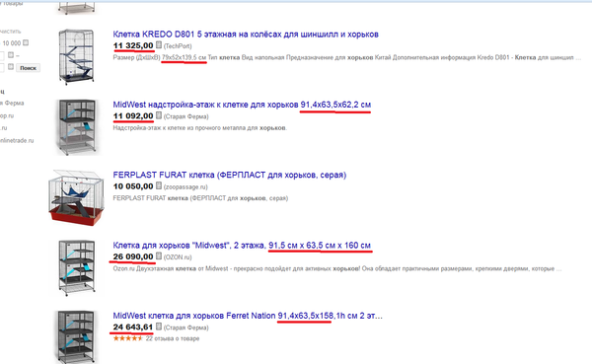Click the (zoopassage.ru) store name
This screenshot has width=592, height=364.
coord(185,186)
